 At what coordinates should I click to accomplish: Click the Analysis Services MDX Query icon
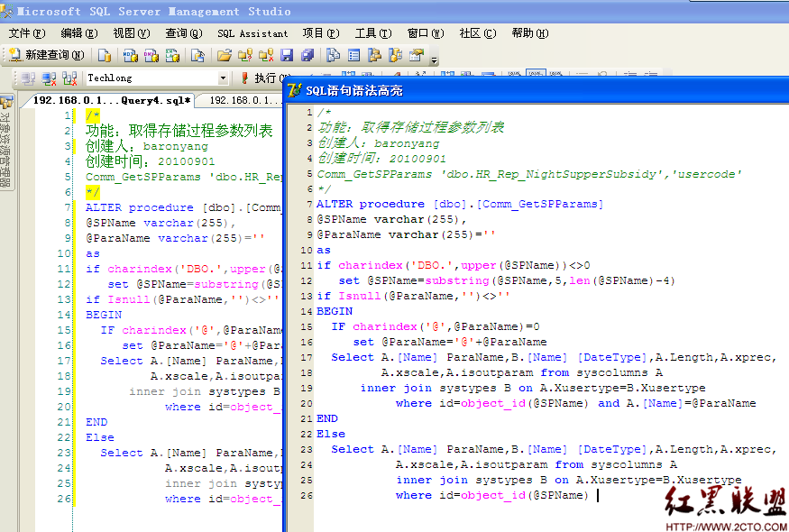click(x=131, y=55)
